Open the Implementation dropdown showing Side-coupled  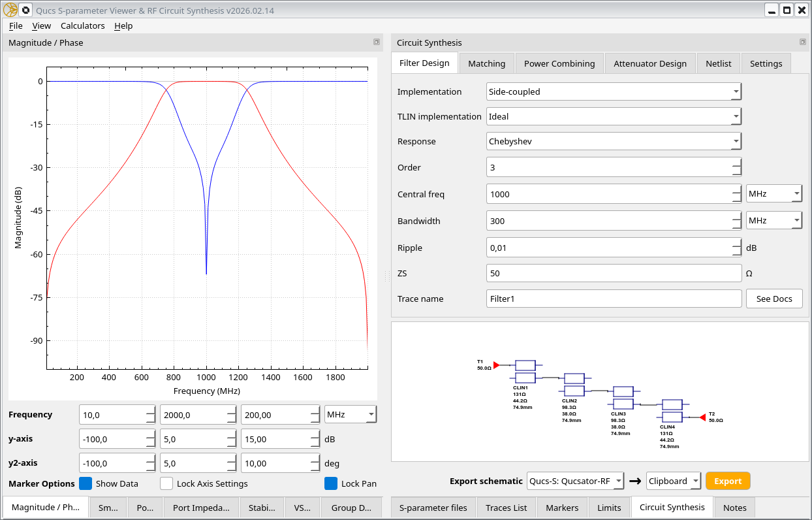click(x=614, y=91)
